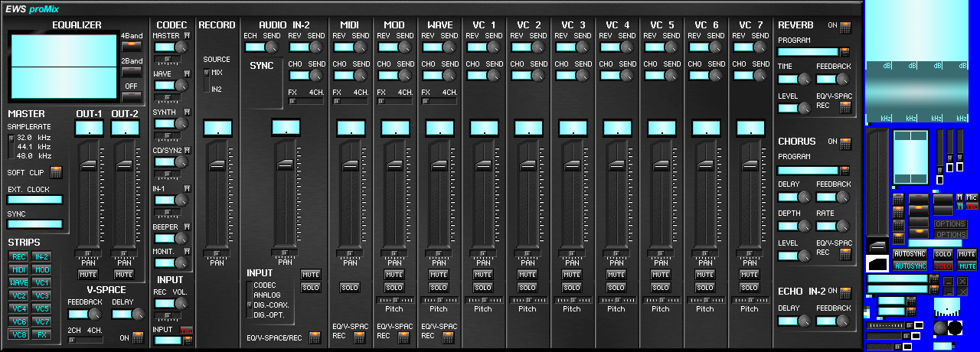Turn the equalizer OFF
This screenshot has height=352, width=980.
point(132,96)
